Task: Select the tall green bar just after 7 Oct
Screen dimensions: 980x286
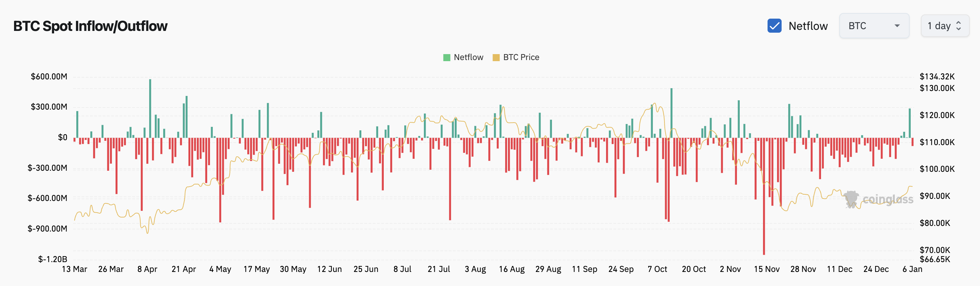Action: (672, 113)
